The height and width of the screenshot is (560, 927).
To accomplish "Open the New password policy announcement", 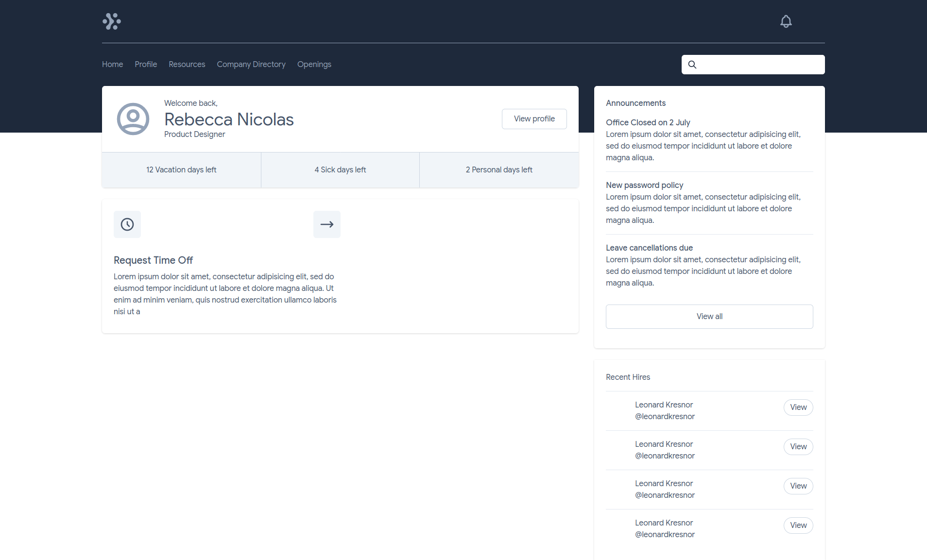I will point(644,185).
